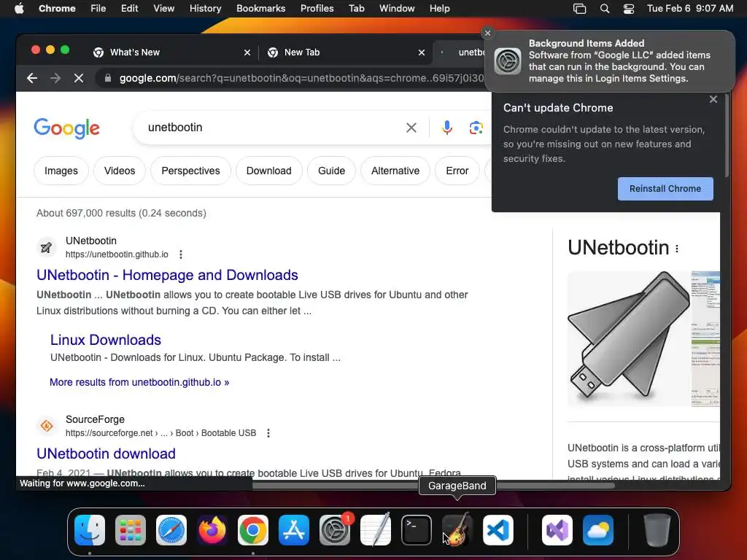The width and height of the screenshot is (747, 560).
Task: Open Visual Studio Code from the dock
Action: pos(498,530)
